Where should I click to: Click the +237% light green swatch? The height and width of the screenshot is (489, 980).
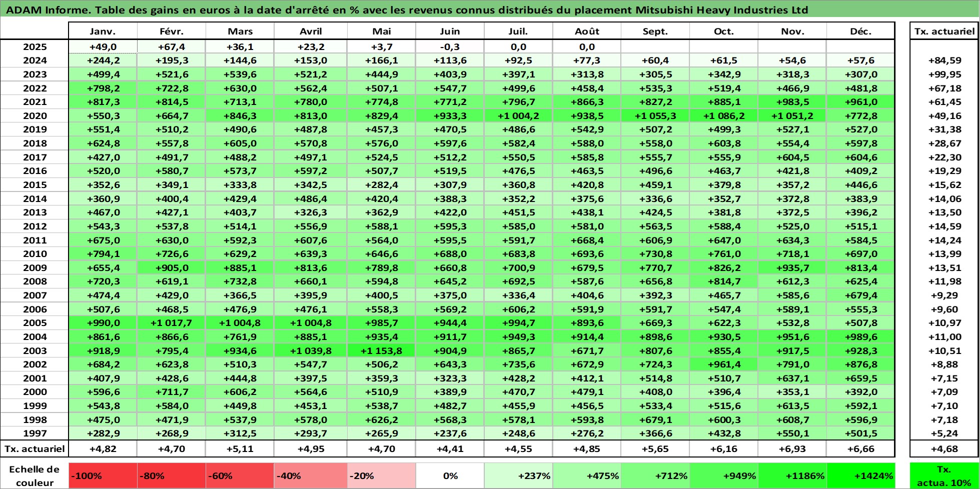[518, 476]
